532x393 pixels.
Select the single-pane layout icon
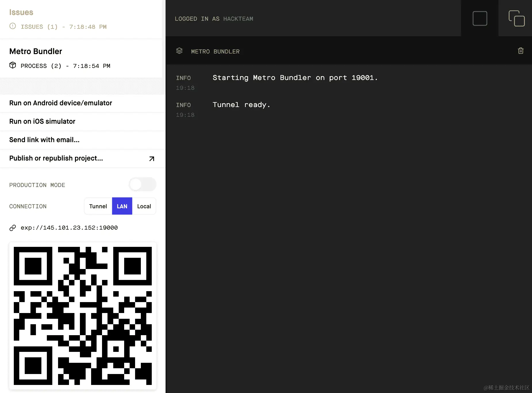pos(480,18)
